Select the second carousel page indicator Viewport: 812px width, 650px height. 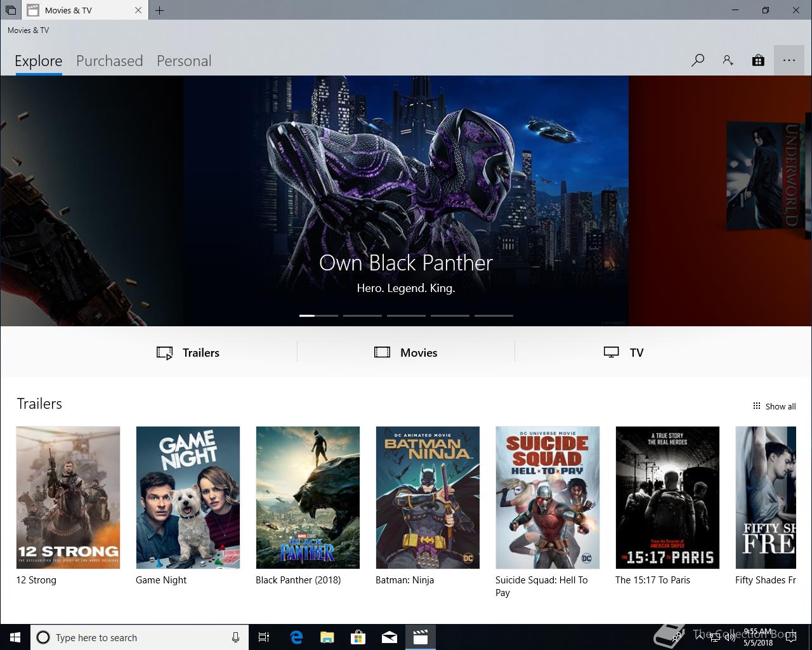[x=362, y=315]
